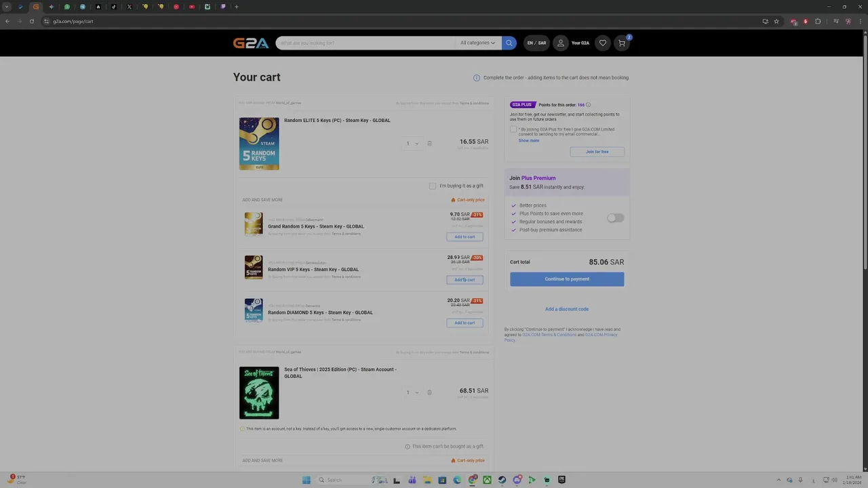Add Random DIAMOND 5 Keys to cart

(465, 323)
